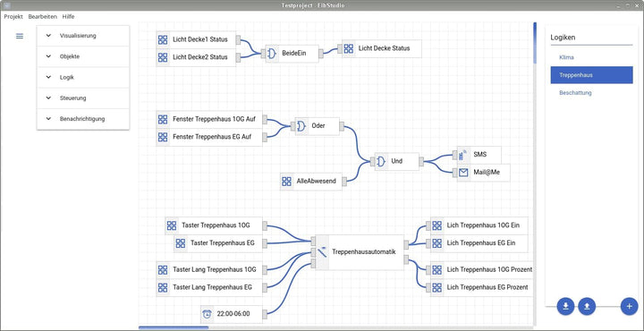Click Taster Treppenhaus 1OG object icon
Screen dimensions: 644x331
click(171, 225)
